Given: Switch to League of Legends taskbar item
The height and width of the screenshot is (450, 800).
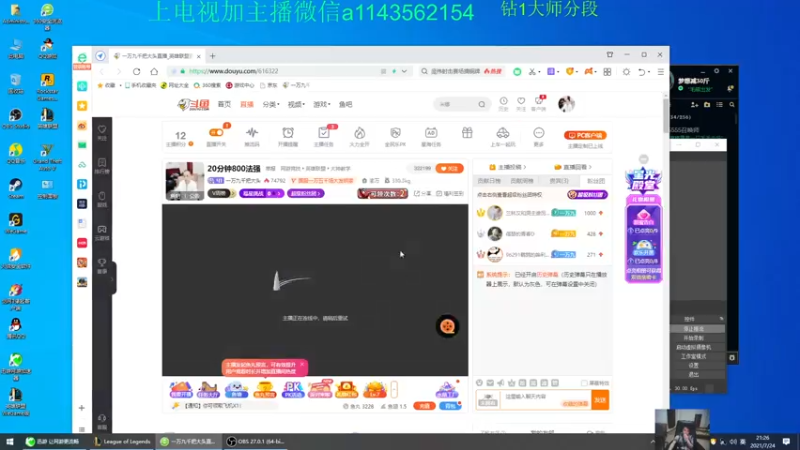Looking at the screenshot, I should coord(123,441).
